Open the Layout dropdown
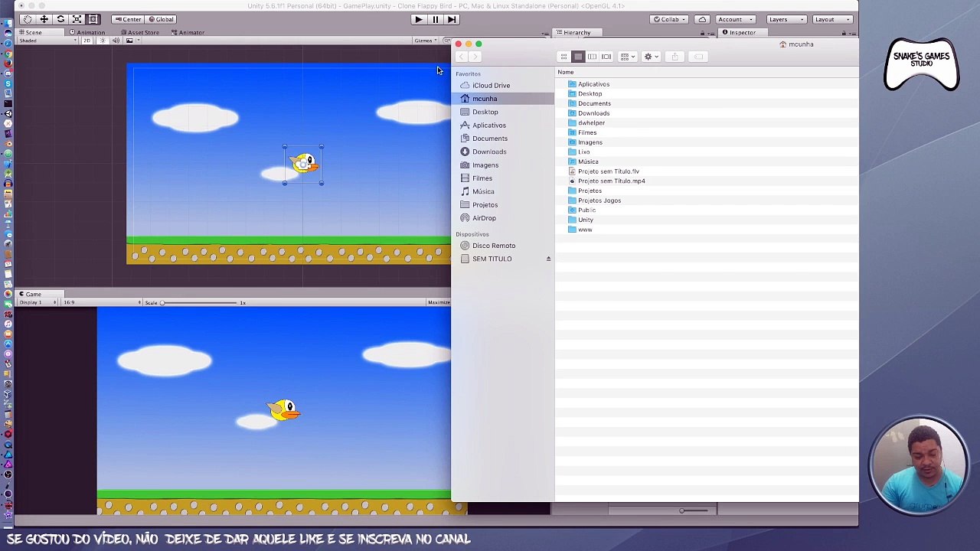This screenshot has height=551, width=980. coord(831,19)
